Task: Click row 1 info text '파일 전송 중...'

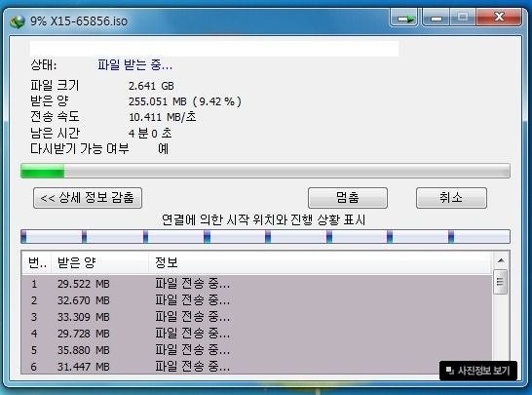Action: 193,283
